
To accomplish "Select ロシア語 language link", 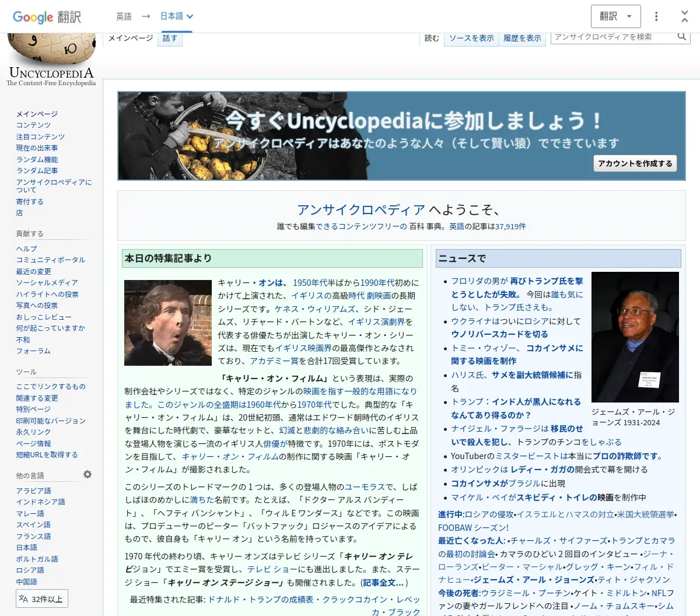I will 30,570.
